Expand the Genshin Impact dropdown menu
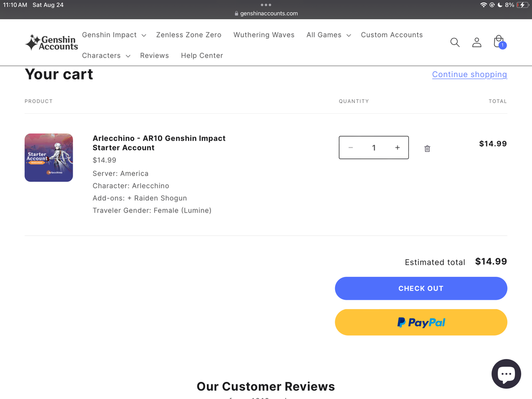Viewport: 532px width, 399px height. click(x=114, y=35)
